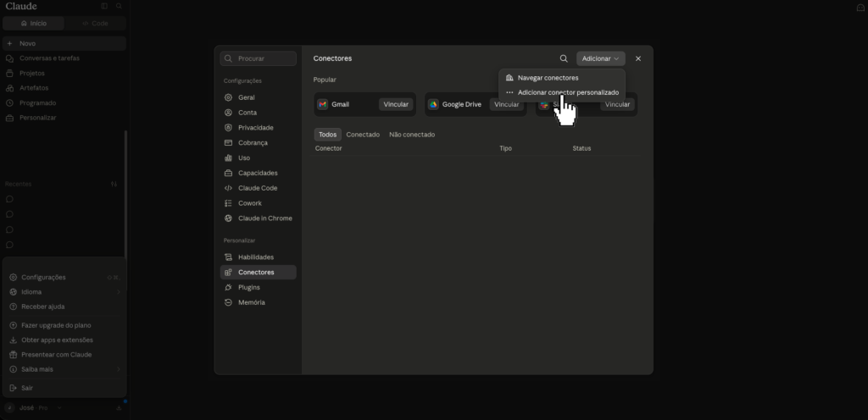868x420 pixels.
Task: Click the Tipo column header
Action: point(505,149)
